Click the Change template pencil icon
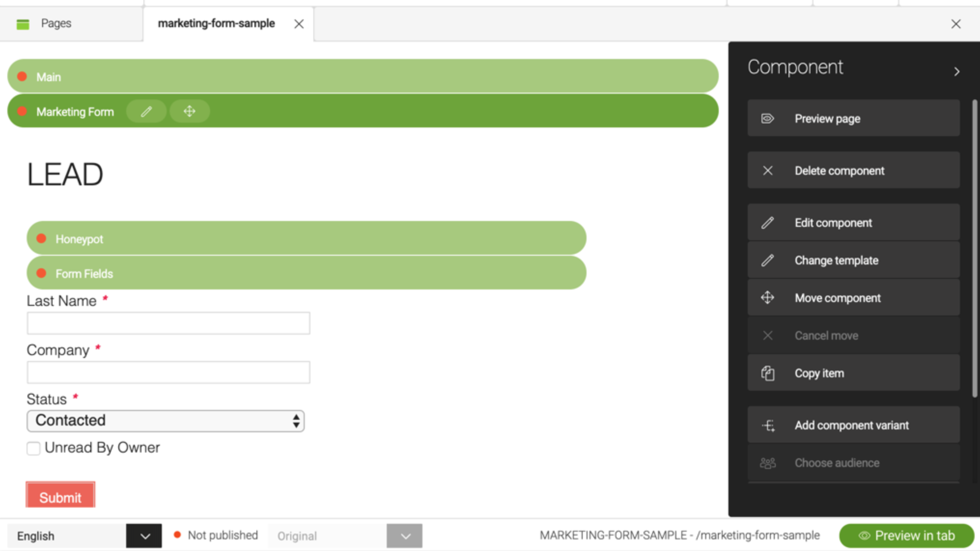This screenshot has width=980, height=551. (x=767, y=261)
